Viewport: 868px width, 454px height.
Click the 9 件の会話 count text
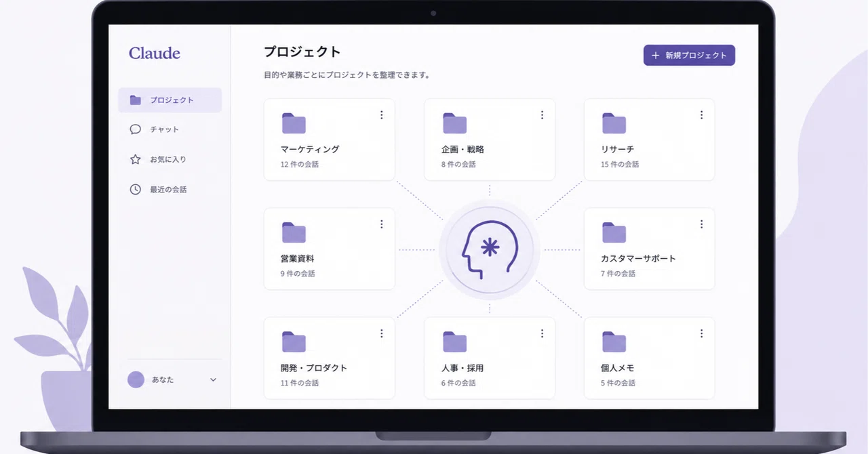pyautogui.click(x=298, y=274)
